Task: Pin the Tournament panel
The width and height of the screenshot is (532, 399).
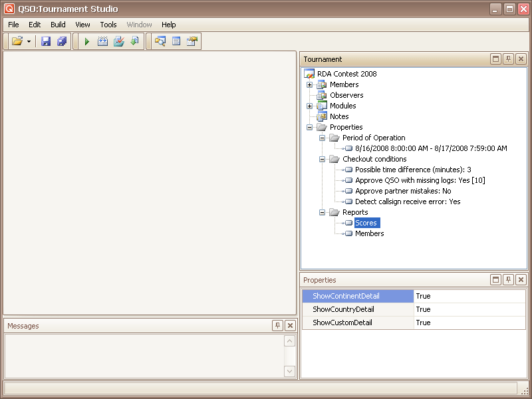Action: (x=508, y=59)
